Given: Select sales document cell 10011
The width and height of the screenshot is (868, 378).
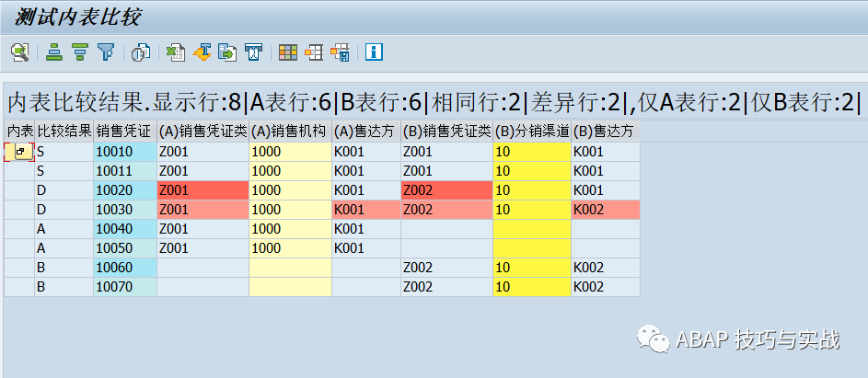Looking at the screenshot, I should 125,171.
